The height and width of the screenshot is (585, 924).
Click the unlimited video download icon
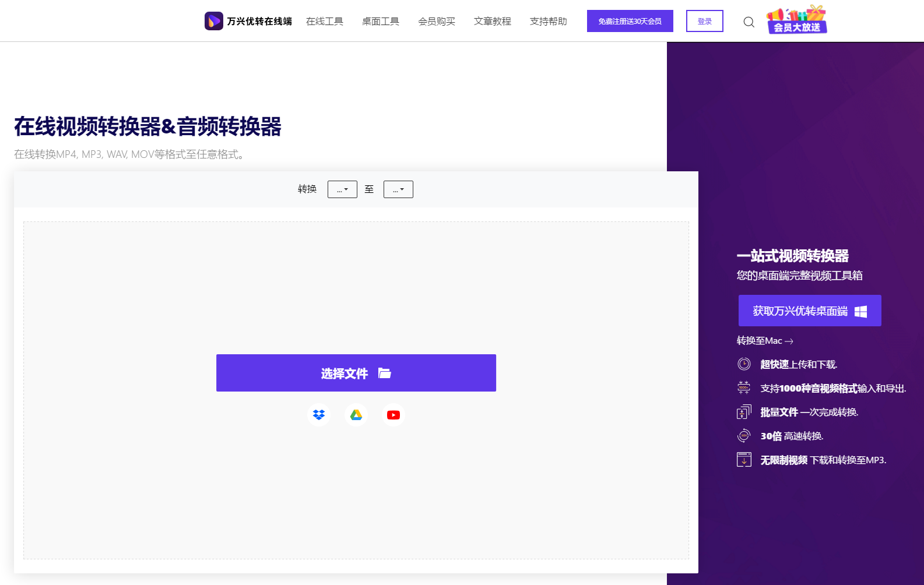[x=744, y=460]
